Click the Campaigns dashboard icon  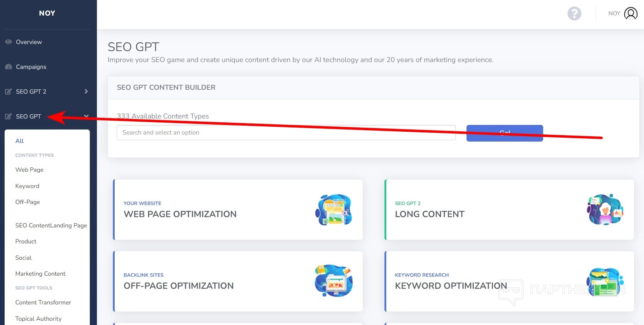tap(9, 67)
